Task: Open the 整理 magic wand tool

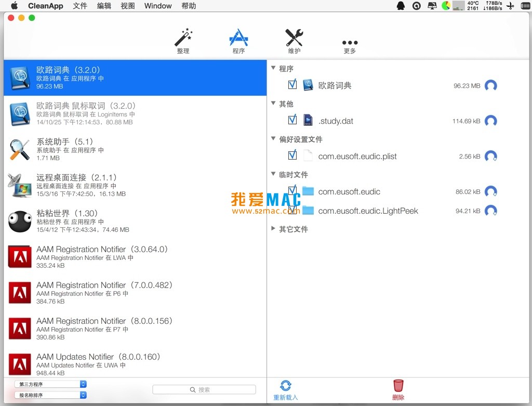Action: pyautogui.click(x=183, y=41)
